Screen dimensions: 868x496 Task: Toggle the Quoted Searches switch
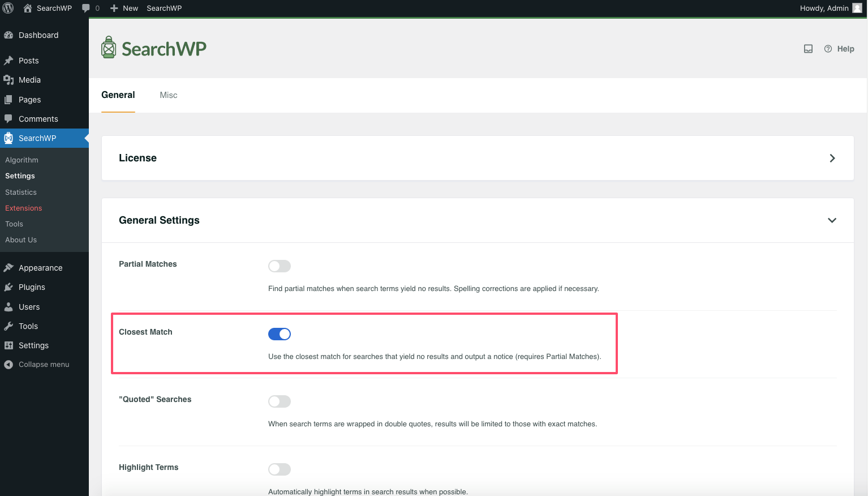[279, 401]
